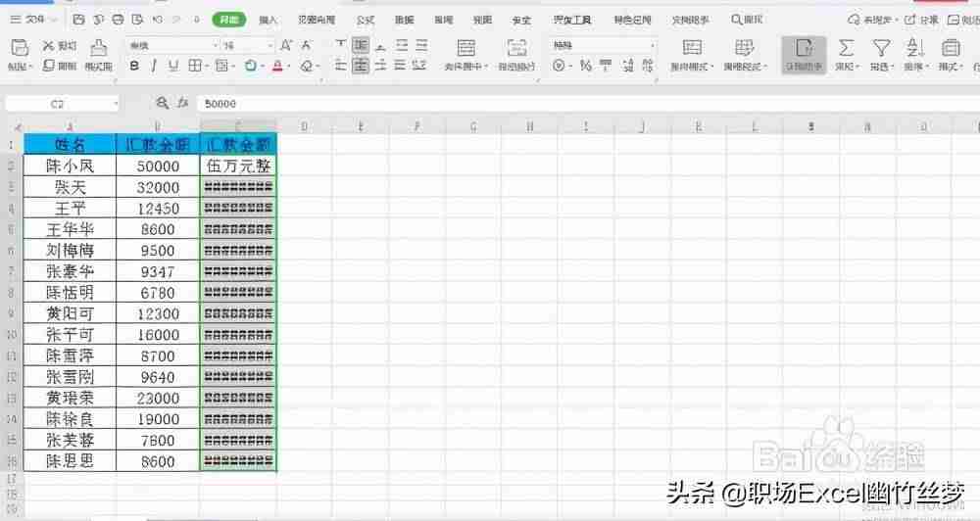Click the formula bar showing 50000
Image resolution: width=980 pixels, height=521 pixels.
coord(587,104)
